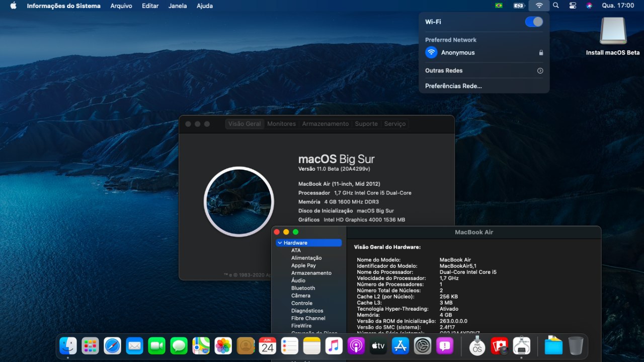Screen dimensions: 644x362
Task: Select Bluetooth in the sidebar
Action: 303,288
